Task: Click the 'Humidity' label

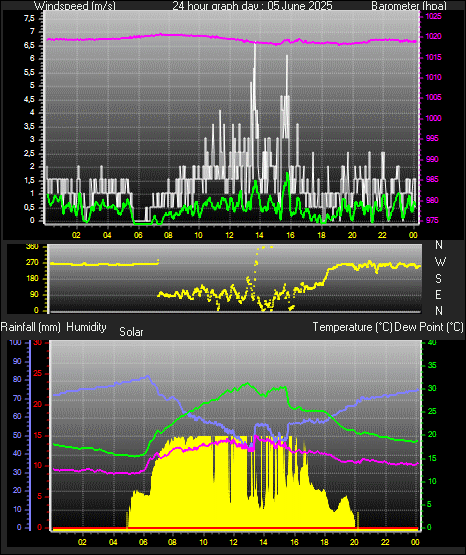Action: pos(86,327)
